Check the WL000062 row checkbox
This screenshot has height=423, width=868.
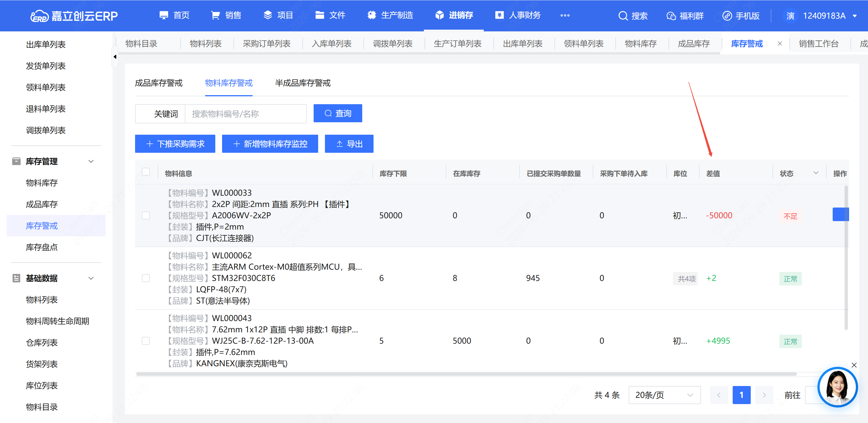click(146, 278)
